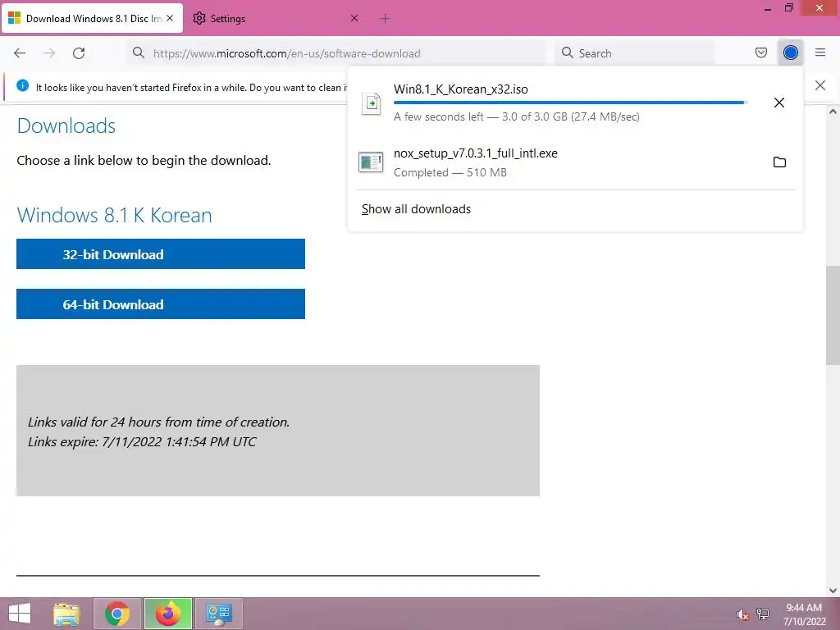Switch to the Settings tab

pyautogui.click(x=276, y=18)
